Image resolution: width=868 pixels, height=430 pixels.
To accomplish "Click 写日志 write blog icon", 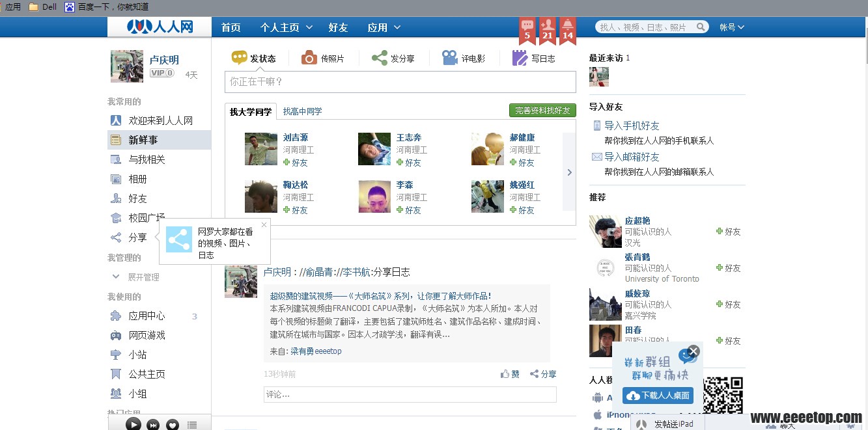I will 520,58.
